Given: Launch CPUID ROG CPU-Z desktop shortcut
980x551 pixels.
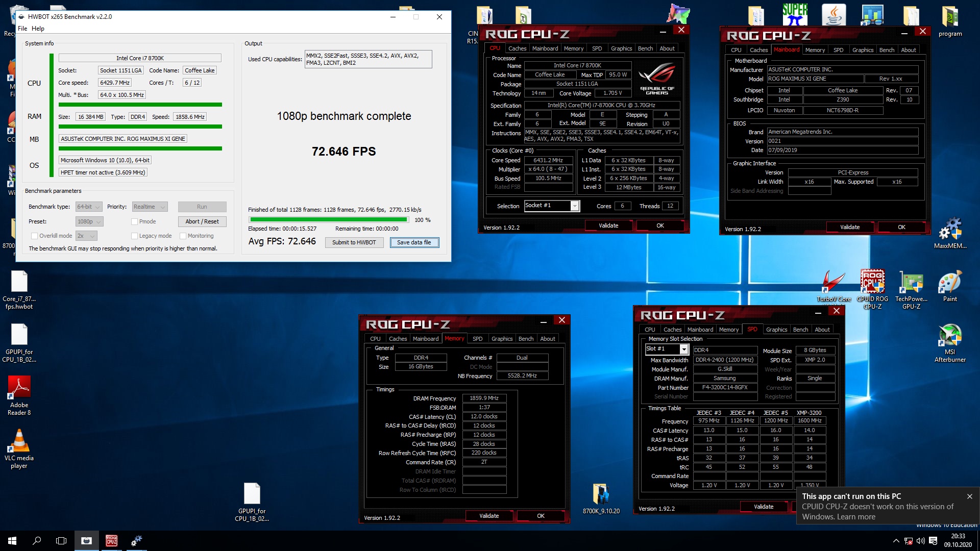Looking at the screenshot, I should tap(872, 290).
